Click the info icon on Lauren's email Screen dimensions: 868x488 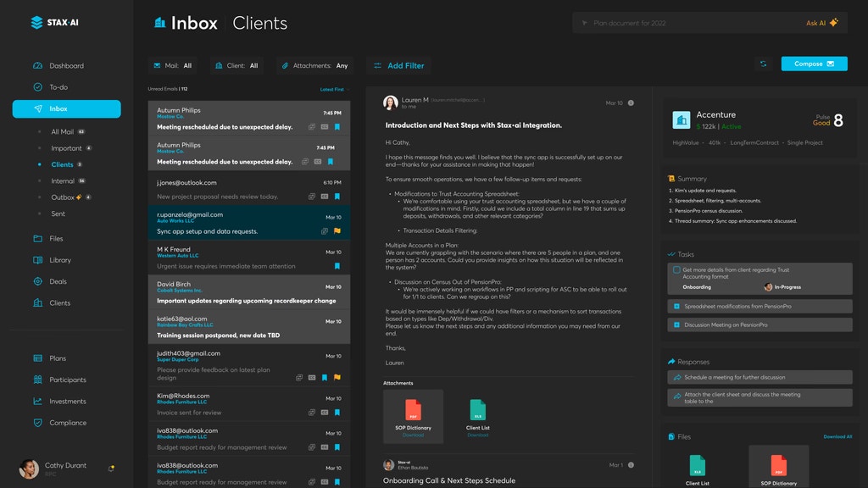tap(631, 103)
